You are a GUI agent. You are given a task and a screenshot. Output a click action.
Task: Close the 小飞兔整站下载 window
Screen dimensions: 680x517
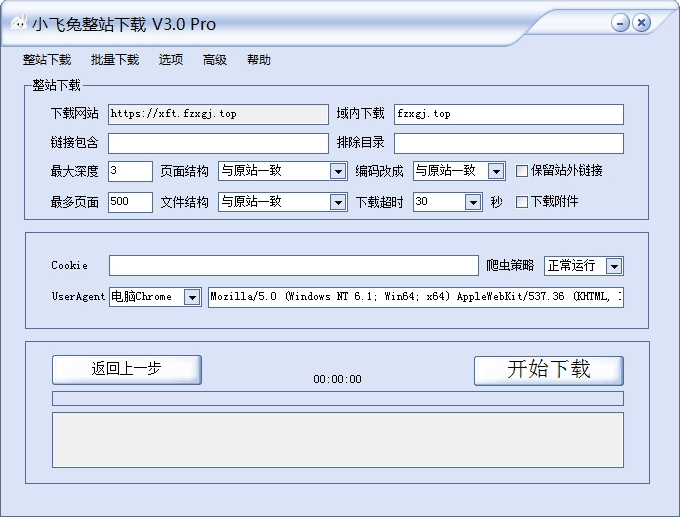point(641,23)
